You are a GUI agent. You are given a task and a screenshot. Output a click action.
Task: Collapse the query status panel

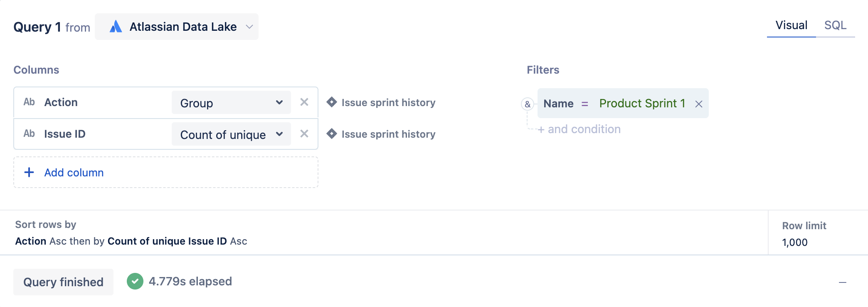click(x=843, y=282)
